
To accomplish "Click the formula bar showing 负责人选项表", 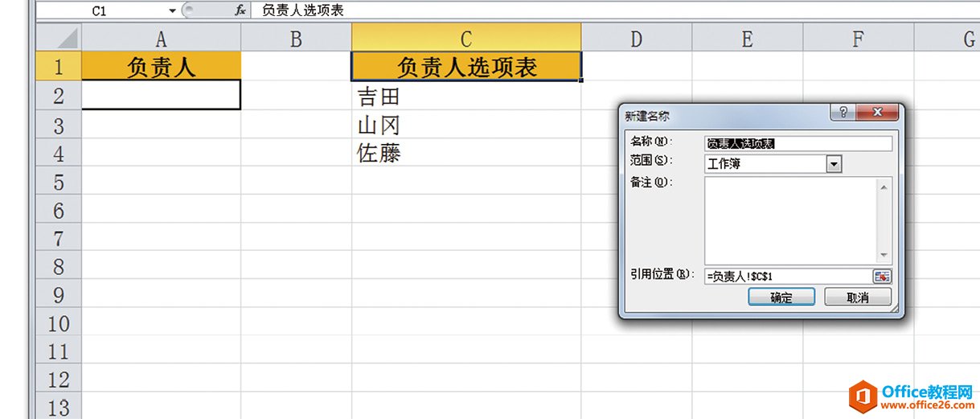I will pyautogui.click(x=615, y=10).
